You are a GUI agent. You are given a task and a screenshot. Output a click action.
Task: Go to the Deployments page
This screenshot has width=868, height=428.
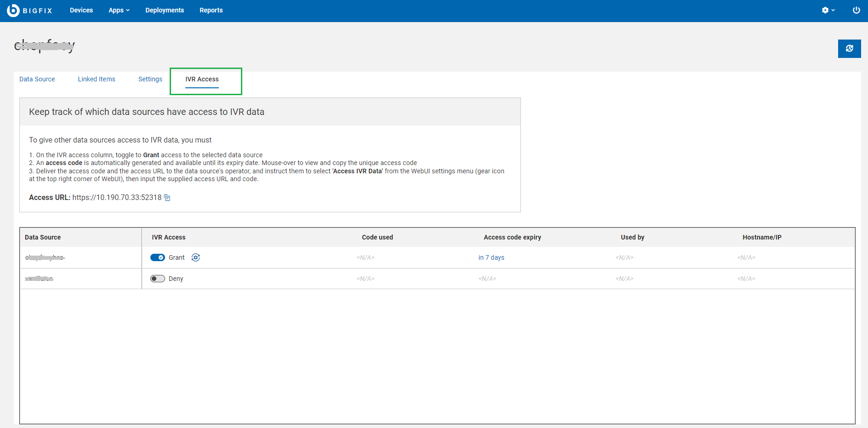[165, 10]
